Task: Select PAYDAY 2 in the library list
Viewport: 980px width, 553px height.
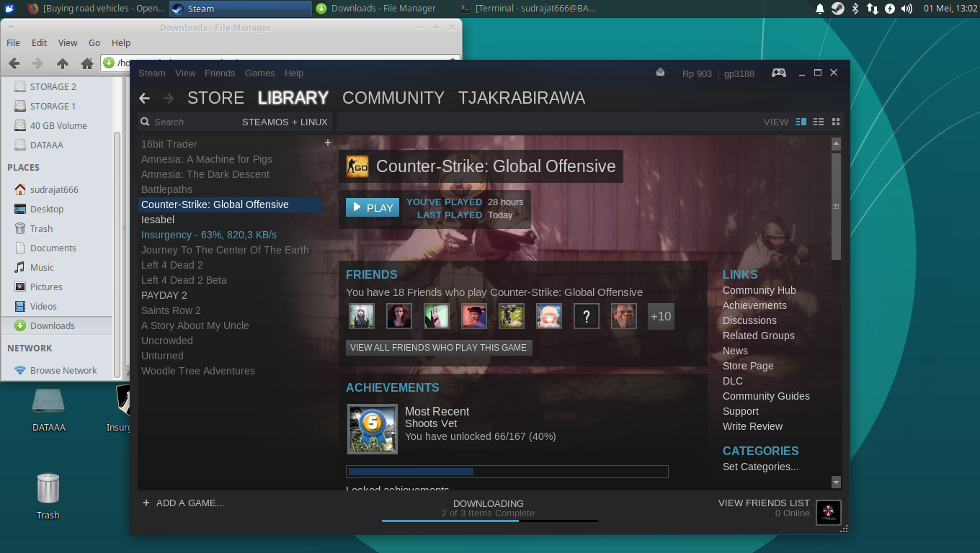Action: pos(229,295)
